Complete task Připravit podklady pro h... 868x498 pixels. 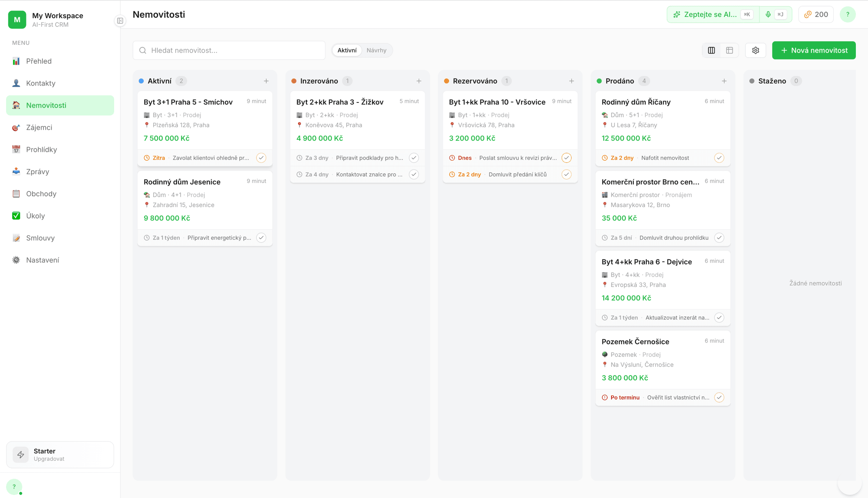(414, 158)
